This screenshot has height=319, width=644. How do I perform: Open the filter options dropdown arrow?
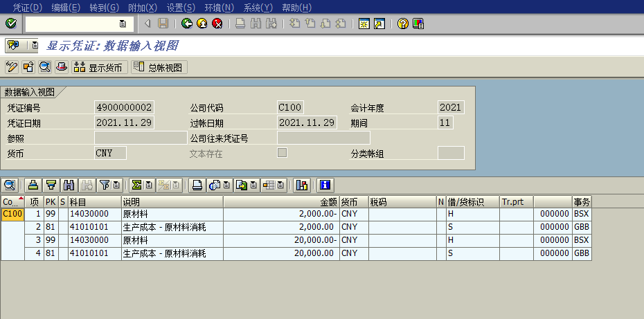(x=116, y=185)
